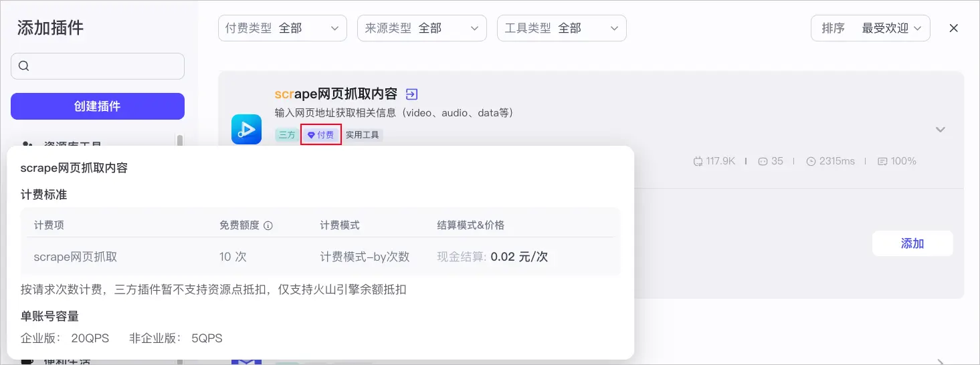This screenshot has width=980, height=365.
Task: Open the 付费类型 dropdown
Action: 282,28
